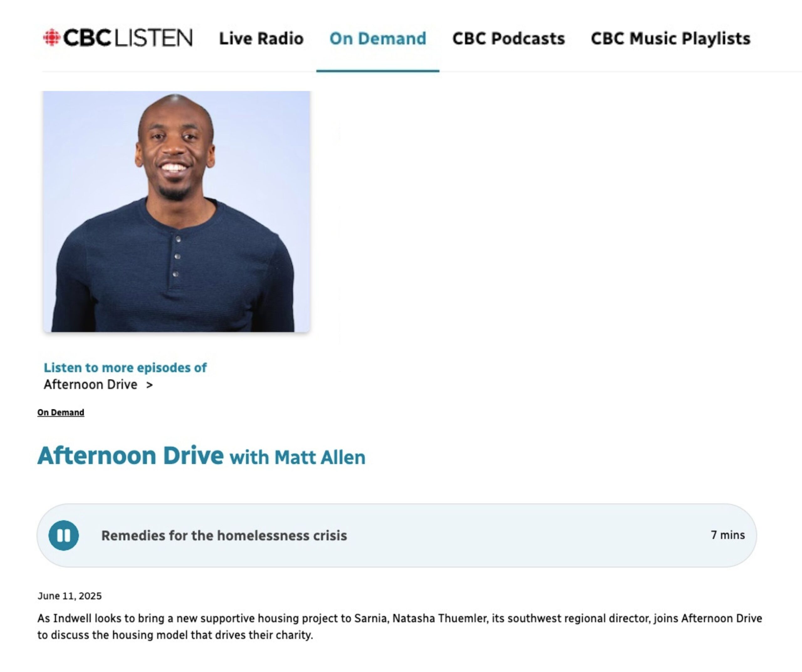Select the On Demand tab
802x672 pixels.
pyautogui.click(x=378, y=39)
